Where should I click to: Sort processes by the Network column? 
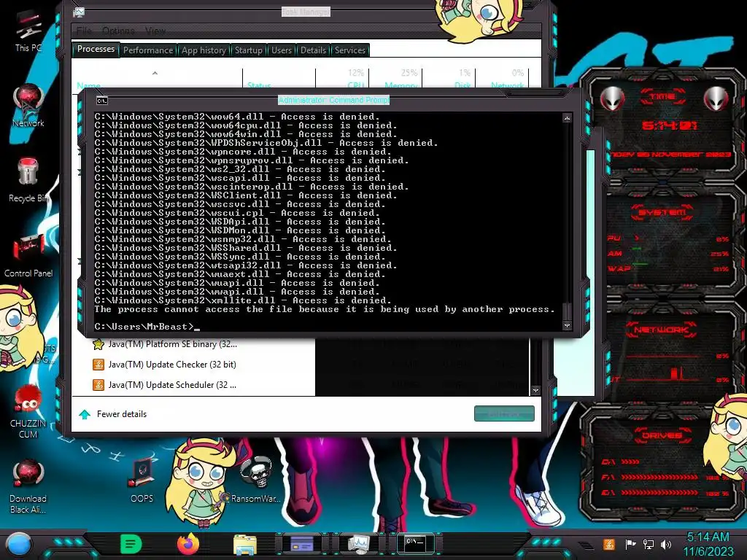point(502,79)
